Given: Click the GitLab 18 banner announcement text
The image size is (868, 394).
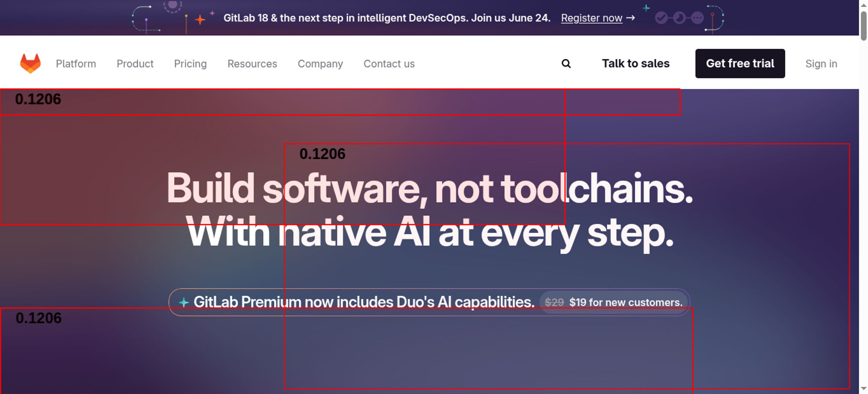Looking at the screenshot, I should click(x=387, y=18).
